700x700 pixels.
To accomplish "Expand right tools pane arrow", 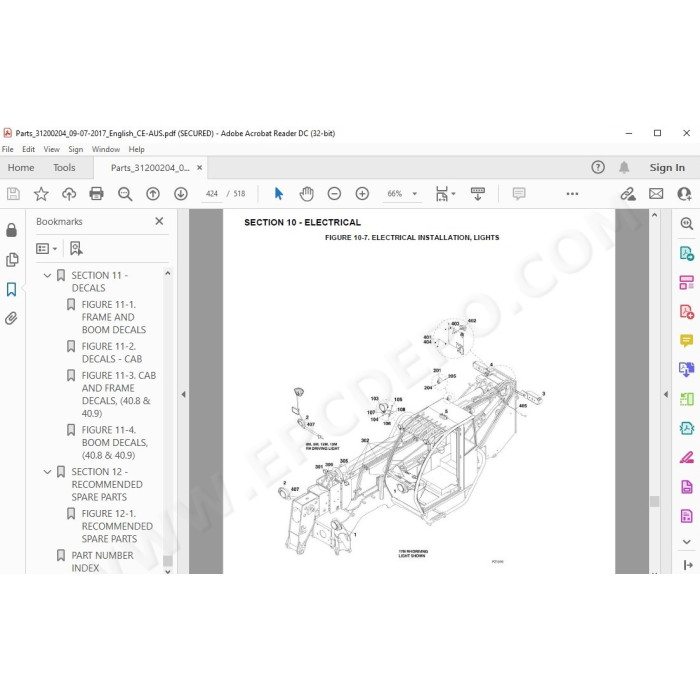I will pyautogui.click(x=666, y=394).
